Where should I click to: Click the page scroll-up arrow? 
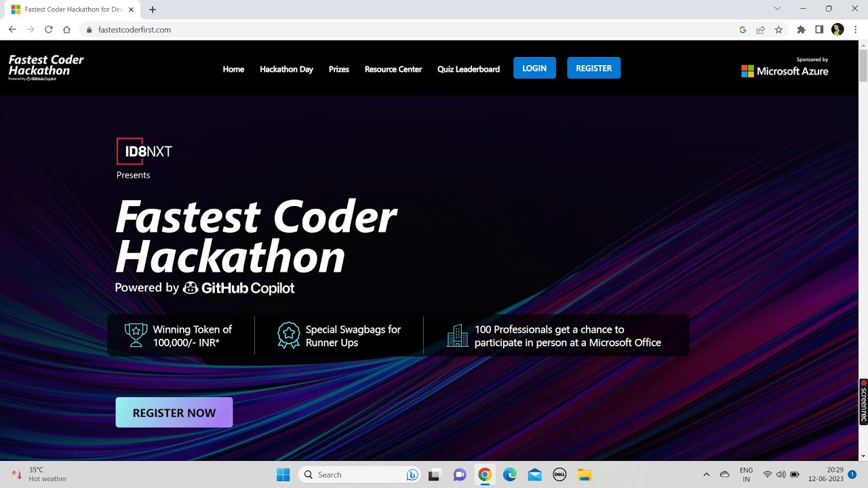863,45
